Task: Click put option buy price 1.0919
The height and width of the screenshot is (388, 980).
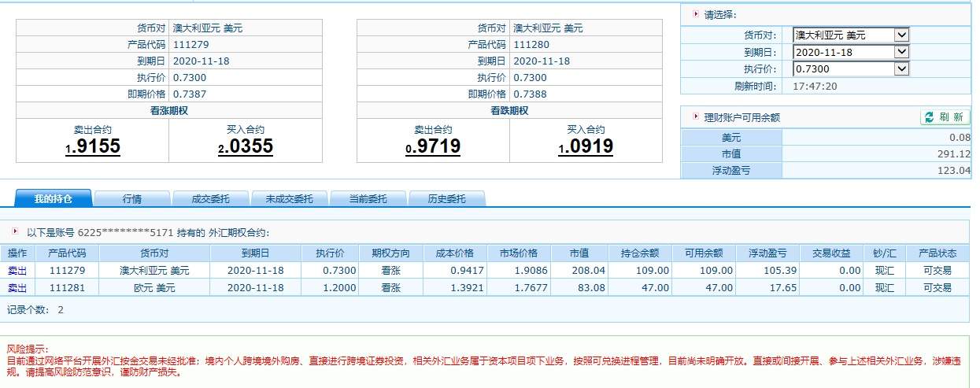Action: click(586, 146)
